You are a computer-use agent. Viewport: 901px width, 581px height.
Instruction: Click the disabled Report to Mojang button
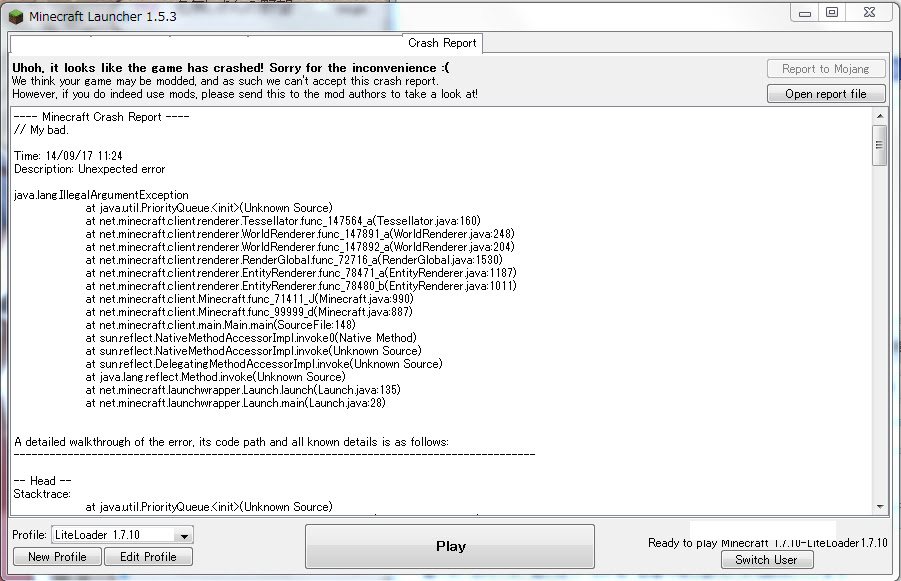coord(826,69)
